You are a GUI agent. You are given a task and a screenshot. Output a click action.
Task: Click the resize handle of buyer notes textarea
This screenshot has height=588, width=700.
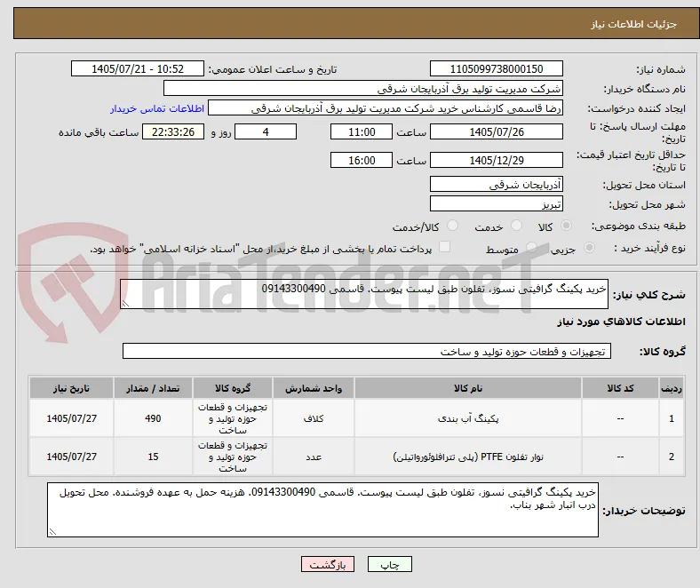tap(52, 531)
